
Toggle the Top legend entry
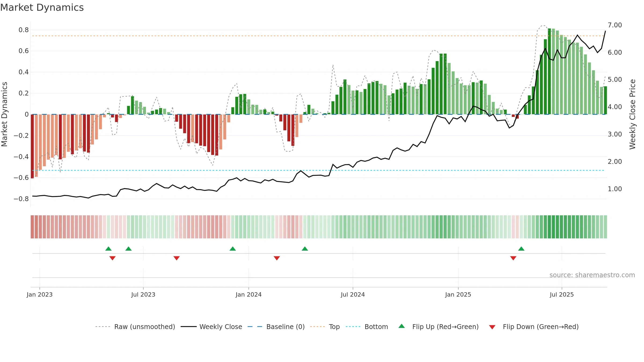click(x=325, y=327)
